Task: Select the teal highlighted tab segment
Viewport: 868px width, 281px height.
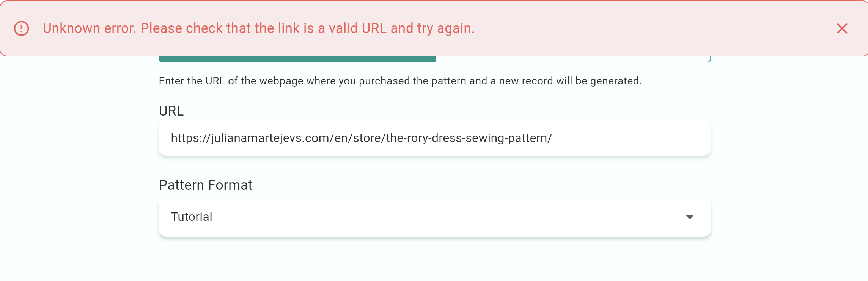Action: 297,59
